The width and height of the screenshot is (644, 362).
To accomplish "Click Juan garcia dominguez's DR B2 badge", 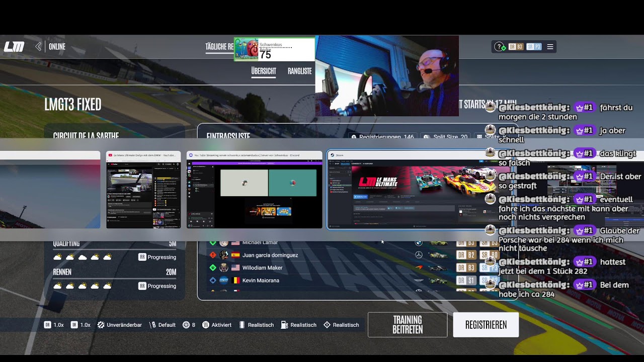I will click(x=466, y=255).
